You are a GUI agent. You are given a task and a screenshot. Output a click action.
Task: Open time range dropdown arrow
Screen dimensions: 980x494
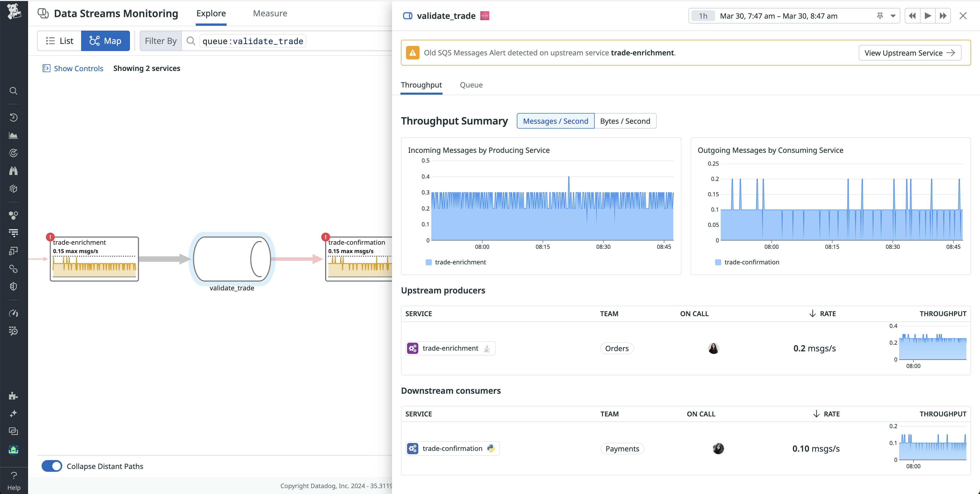click(893, 16)
